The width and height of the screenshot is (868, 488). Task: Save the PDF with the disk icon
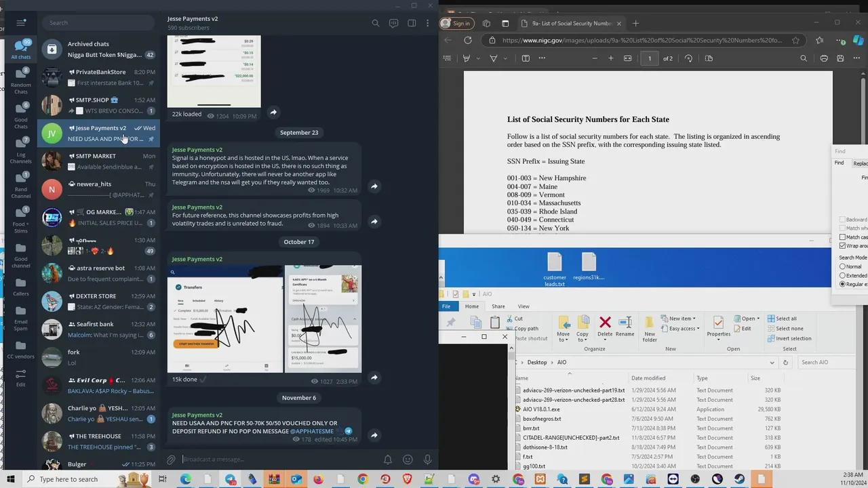840,58
